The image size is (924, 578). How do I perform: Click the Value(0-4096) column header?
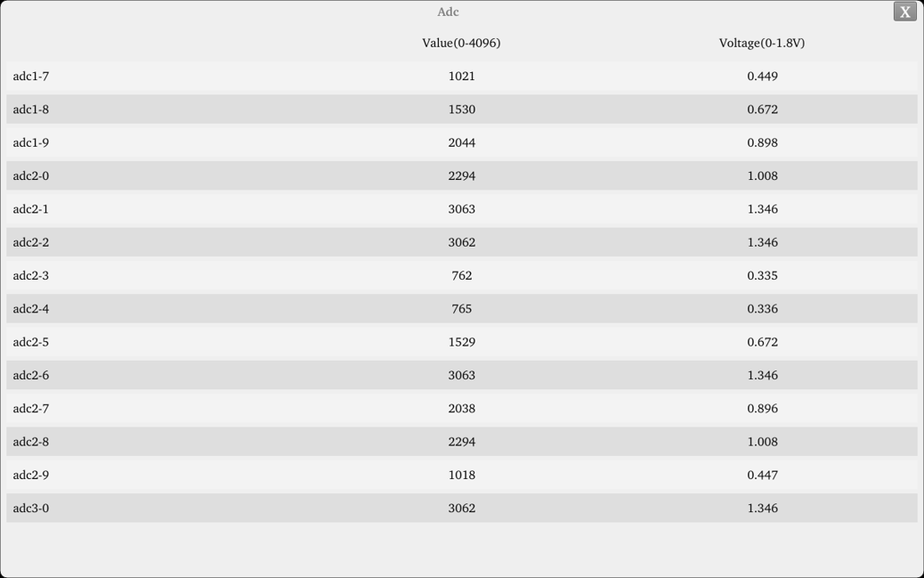point(461,43)
